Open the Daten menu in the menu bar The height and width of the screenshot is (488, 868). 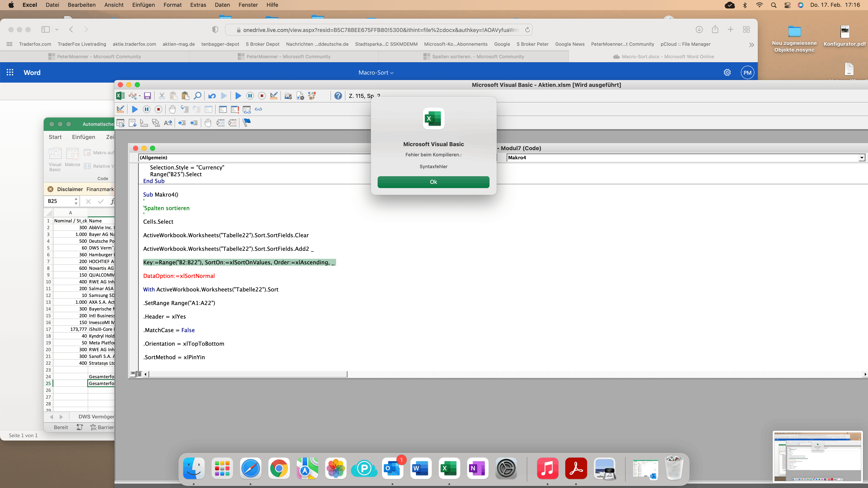click(222, 5)
